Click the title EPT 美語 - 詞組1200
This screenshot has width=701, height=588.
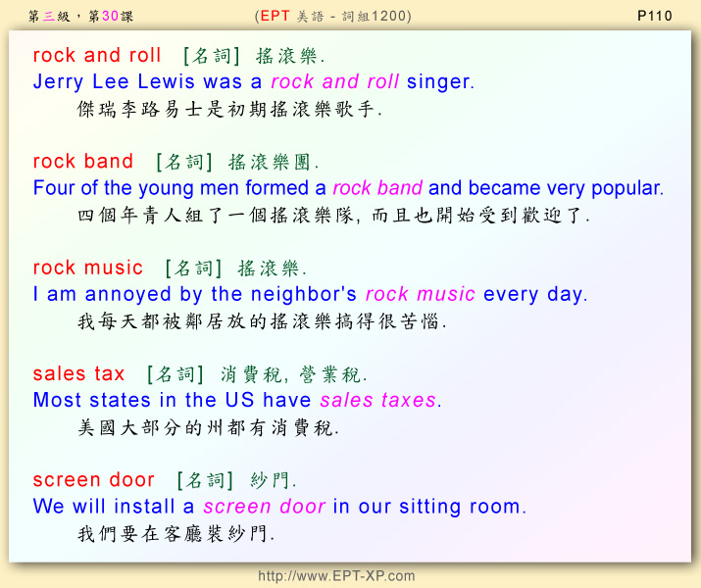(x=332, y=16)
